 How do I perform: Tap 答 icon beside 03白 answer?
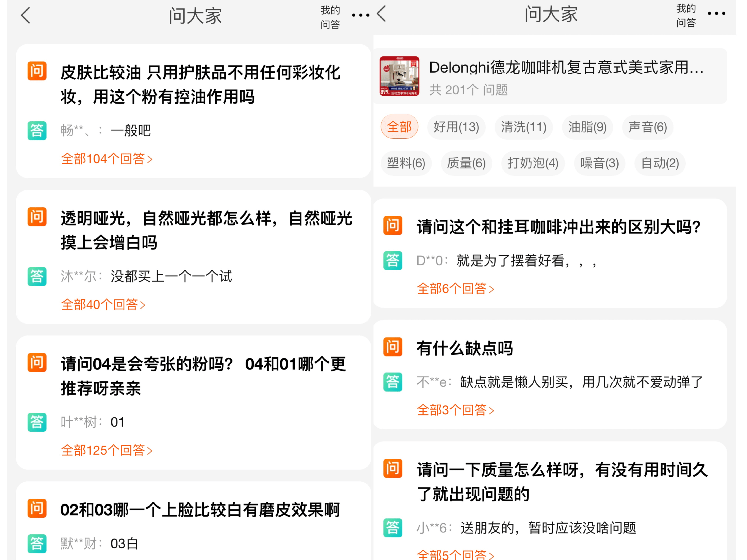point(37,544)
